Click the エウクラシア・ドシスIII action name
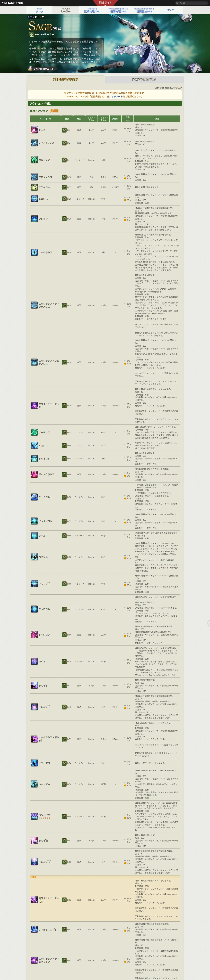The height and width of the screenshot is (980, 210). click(49, 900)
